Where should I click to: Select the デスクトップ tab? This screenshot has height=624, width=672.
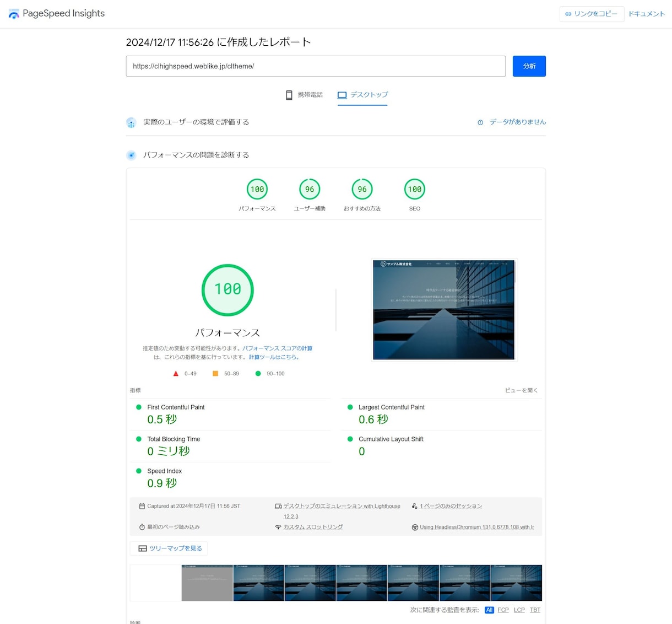[x=362, y=95]
